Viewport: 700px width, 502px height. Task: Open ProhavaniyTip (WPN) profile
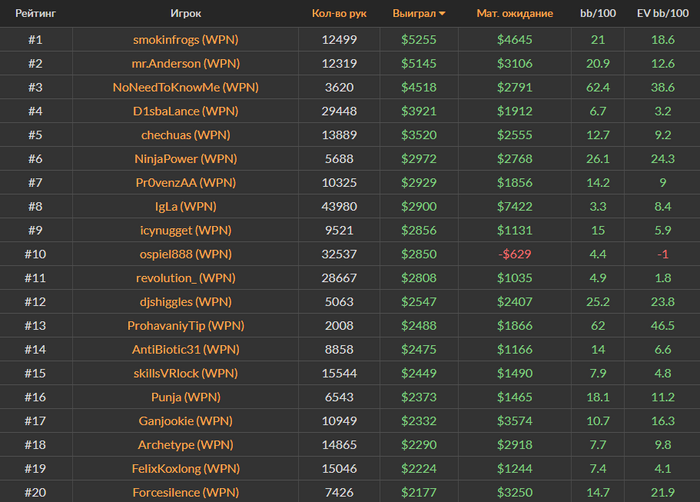coord(186,326)
